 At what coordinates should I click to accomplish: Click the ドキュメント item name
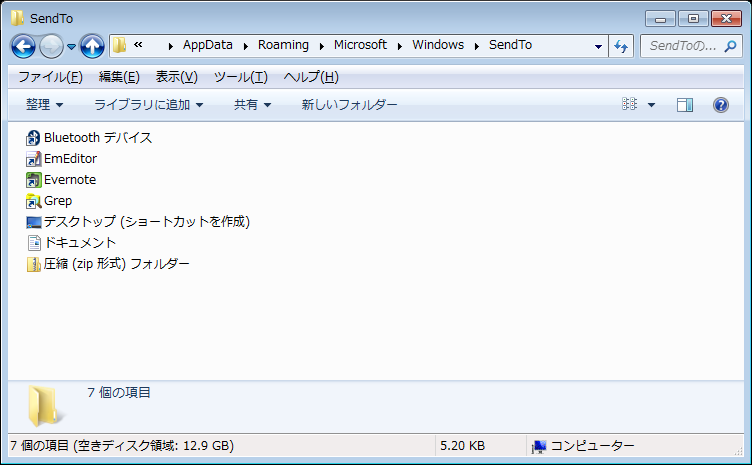pos(80,243)
